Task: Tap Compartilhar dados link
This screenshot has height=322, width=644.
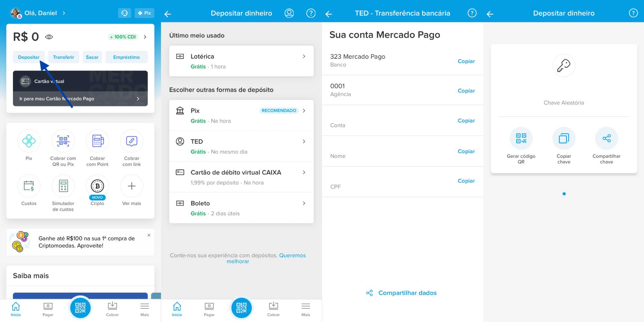Action: 401,293
